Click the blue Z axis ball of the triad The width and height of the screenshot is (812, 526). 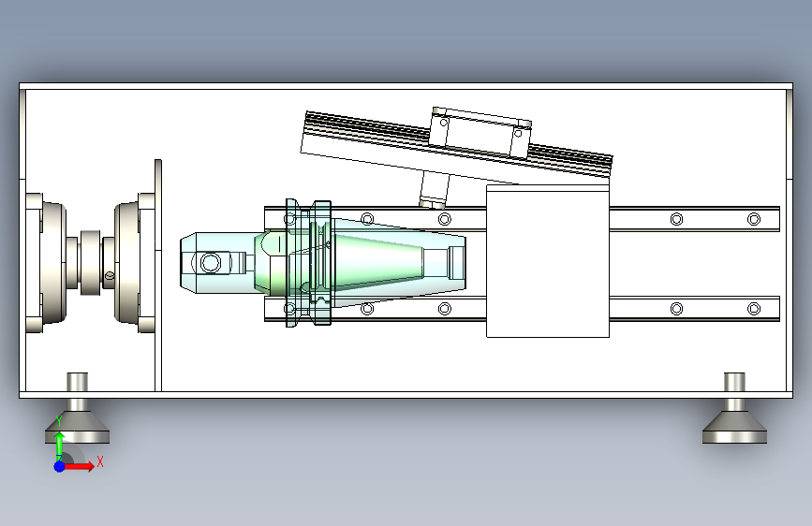coord(60,466)
